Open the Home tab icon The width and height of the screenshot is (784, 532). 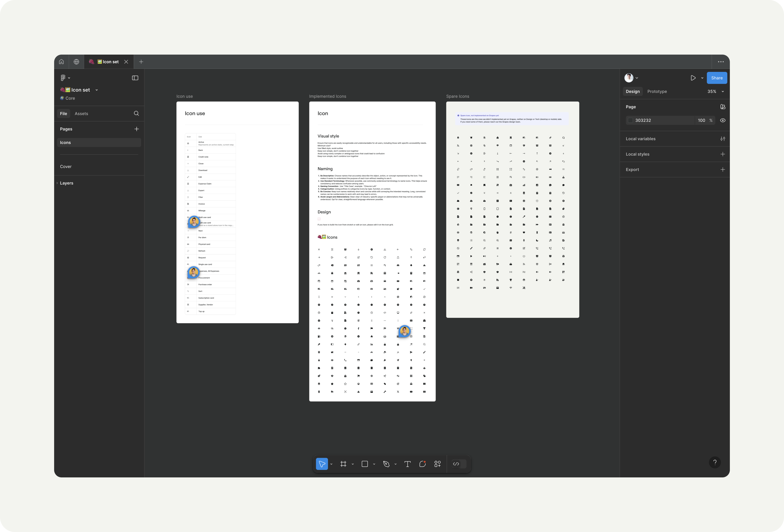click(61, 62)
